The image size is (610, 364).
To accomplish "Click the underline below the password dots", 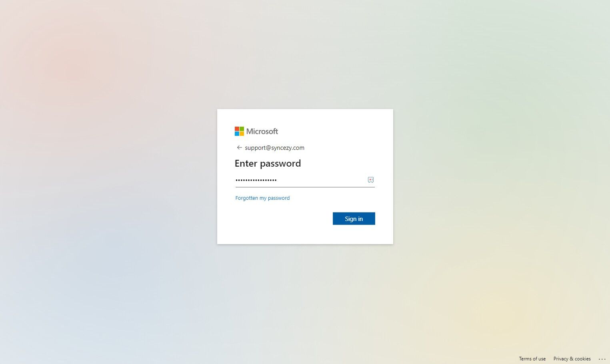I will click(305, 187).
